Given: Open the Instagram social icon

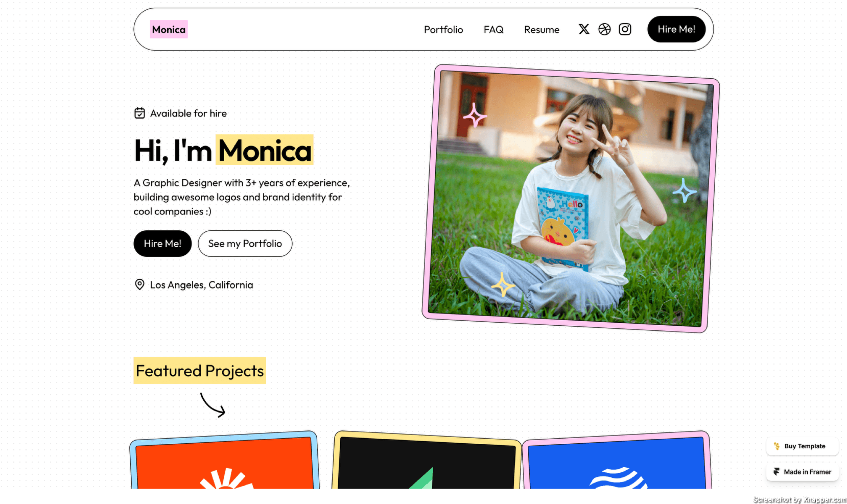Looking at the screenshot, I should [x=625, y=29].
